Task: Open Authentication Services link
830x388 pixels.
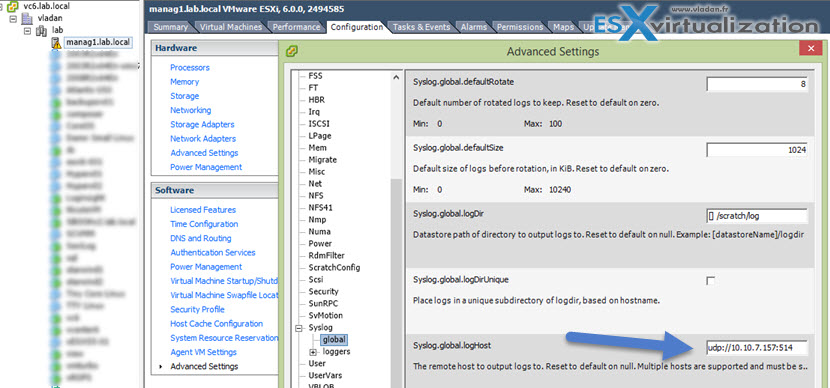Action: pos(213,253)
